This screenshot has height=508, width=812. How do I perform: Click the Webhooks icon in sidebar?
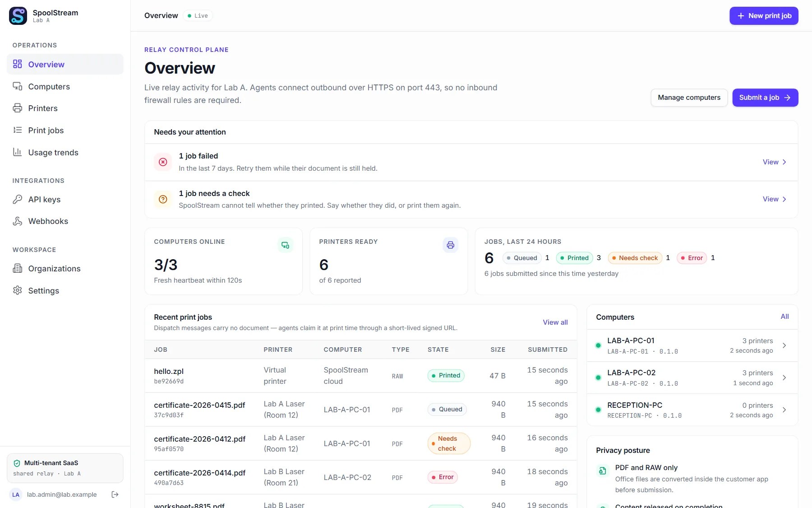click(18, 221)
